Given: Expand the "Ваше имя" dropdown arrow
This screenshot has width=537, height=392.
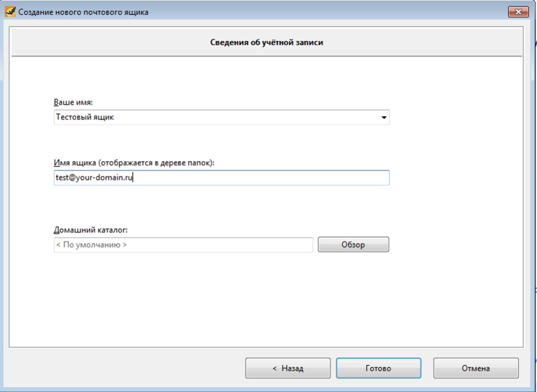Looking at the screenshot, I should click(x=383, y=117).
